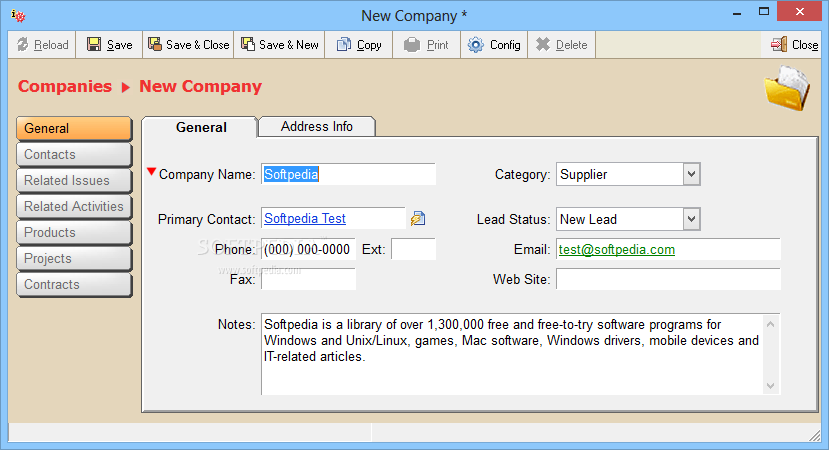The width and height of the screenshot is (829, 450).
Task: Open the Softpedia Test contact link
Action: click(305, 218)
